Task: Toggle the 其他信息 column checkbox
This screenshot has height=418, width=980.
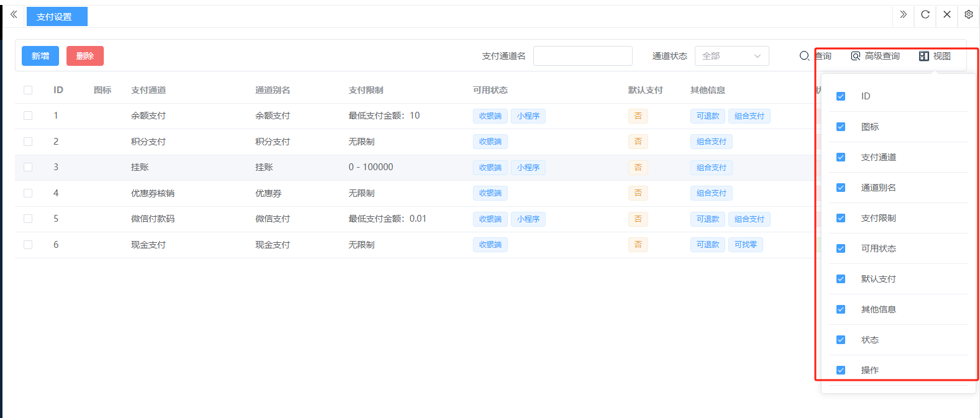Action: coord(841,309)
